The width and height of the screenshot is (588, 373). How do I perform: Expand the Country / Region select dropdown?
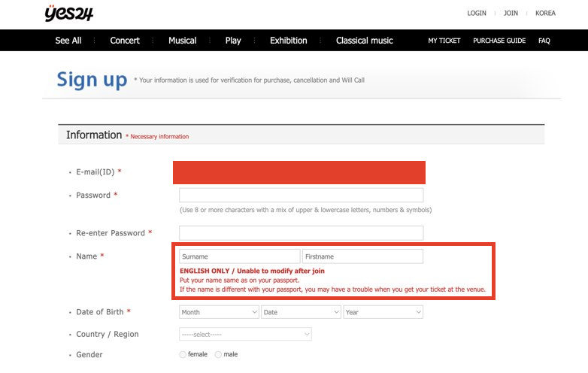click(245, 334)
